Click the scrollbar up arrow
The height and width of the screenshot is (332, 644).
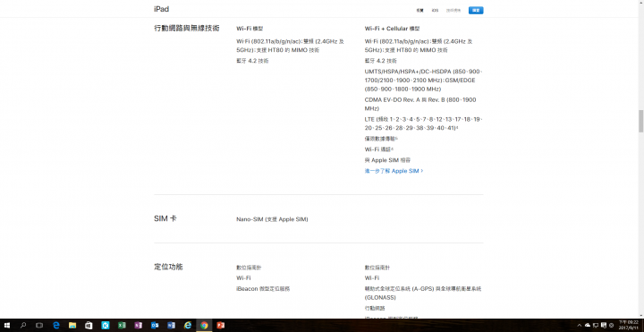(x=640, y=3)
